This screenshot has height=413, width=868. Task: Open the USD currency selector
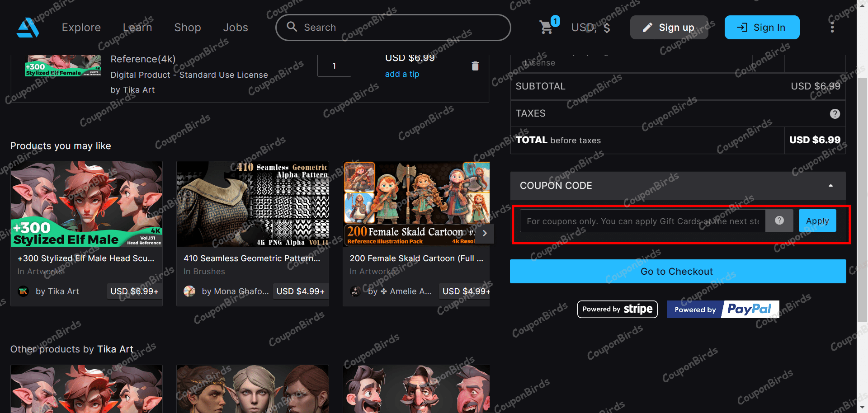pos(590,27)
